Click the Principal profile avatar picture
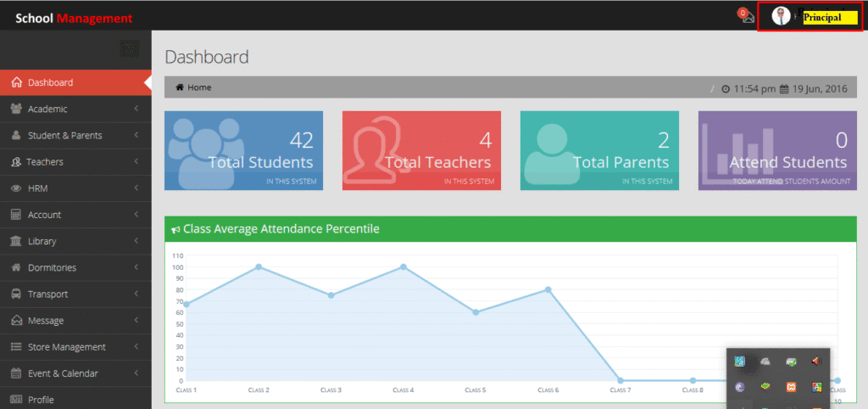Image resolution: width=868 pixels, height=409 pixels. point(781,16)
